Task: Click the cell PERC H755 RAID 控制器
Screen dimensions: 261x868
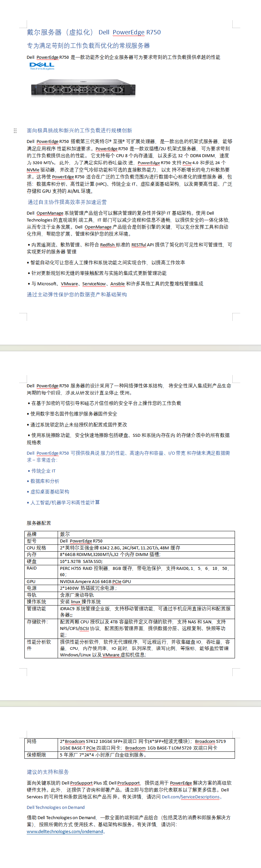Action: tap(146, 572)
